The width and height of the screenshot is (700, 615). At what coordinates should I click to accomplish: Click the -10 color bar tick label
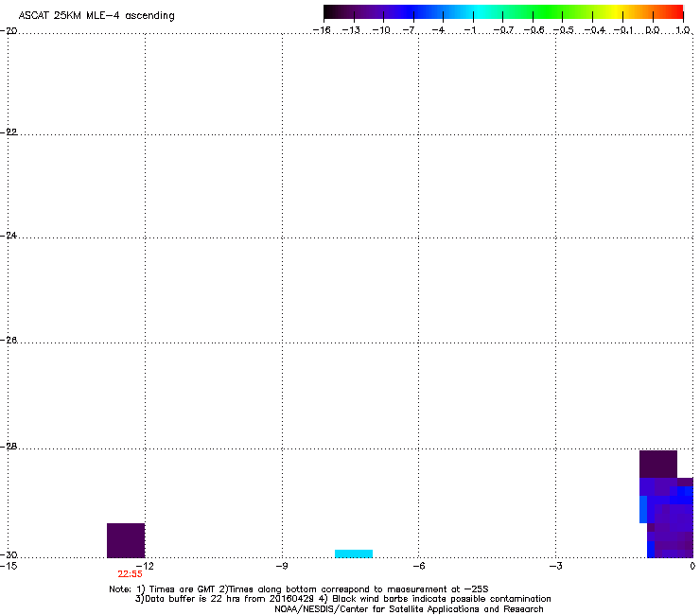tap(381, 30)
